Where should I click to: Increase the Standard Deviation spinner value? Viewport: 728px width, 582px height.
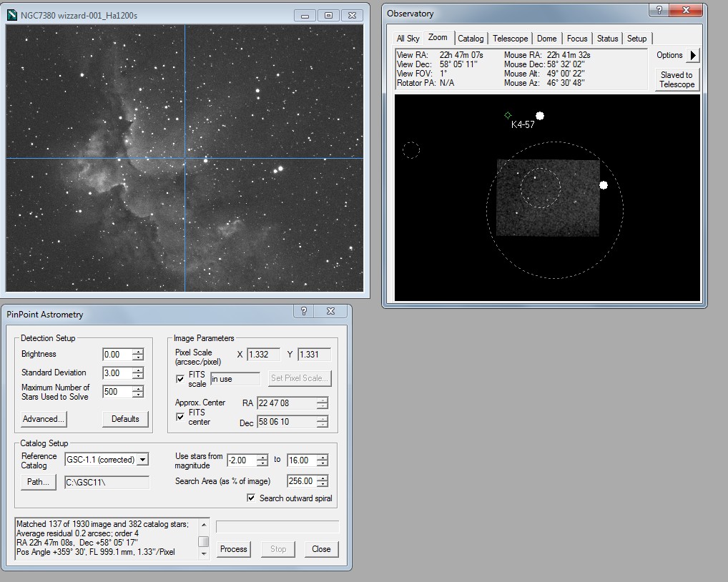tap(138, 370)
